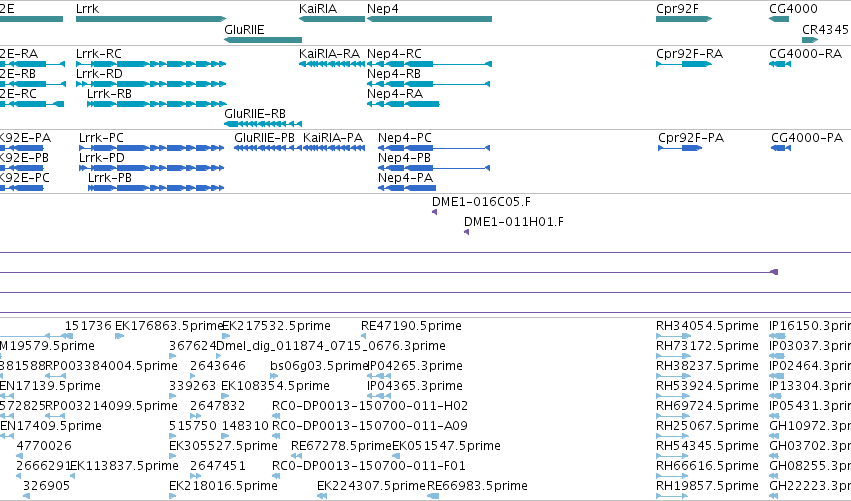Open the EK224307.5prime EST label

(x=371, y=486)
